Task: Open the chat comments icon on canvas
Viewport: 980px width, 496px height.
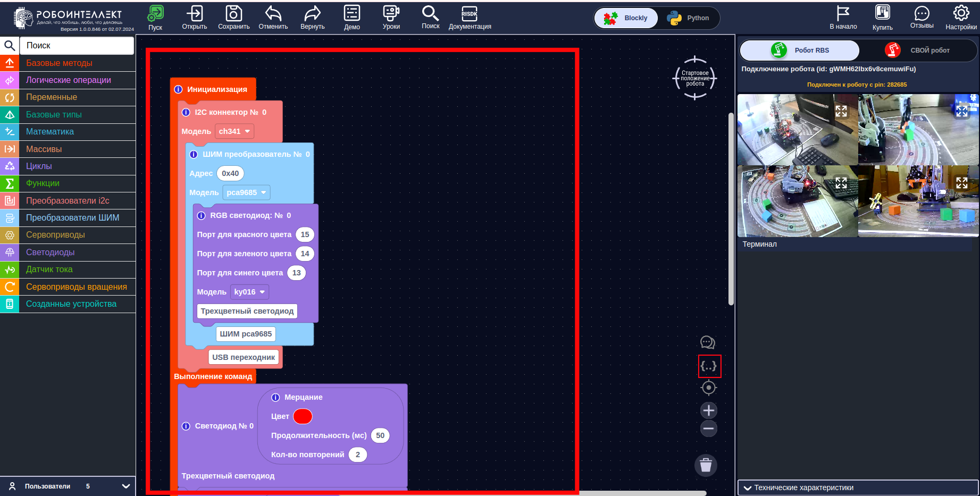Action: point(708,342)
